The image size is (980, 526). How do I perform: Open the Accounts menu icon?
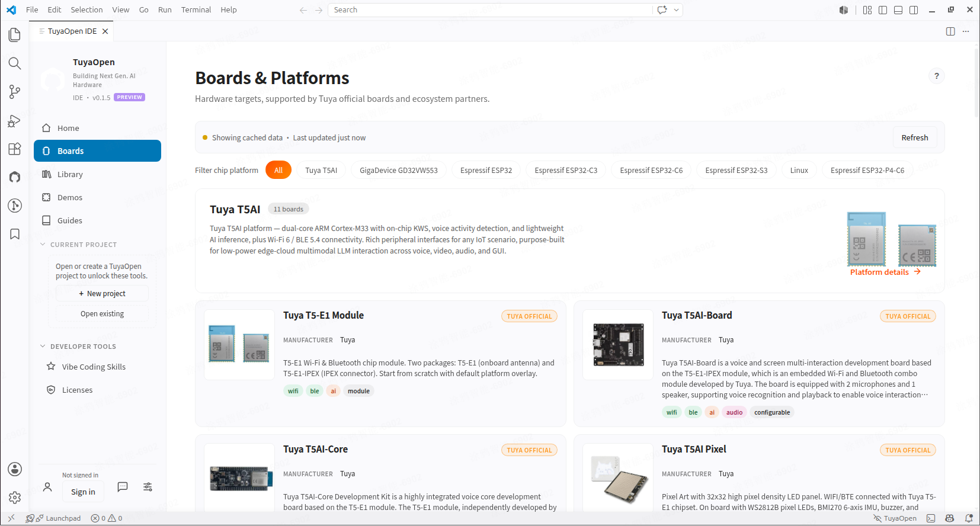click(15, 469)
